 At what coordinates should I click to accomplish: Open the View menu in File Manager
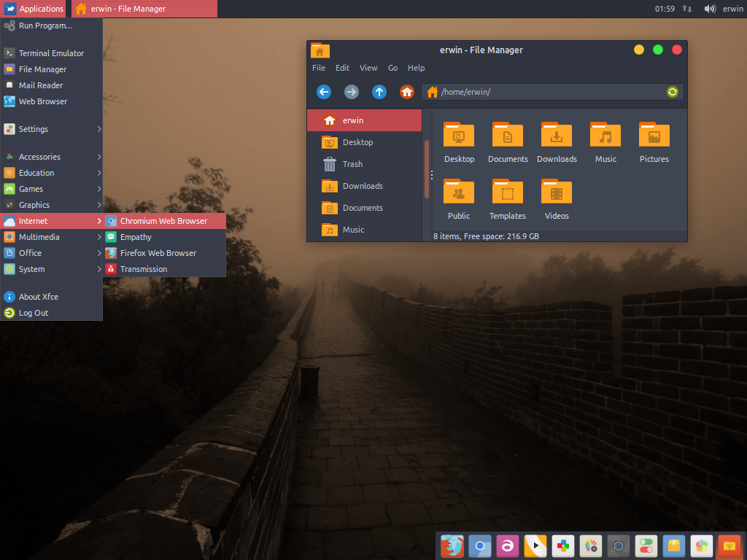coord(368,68)
